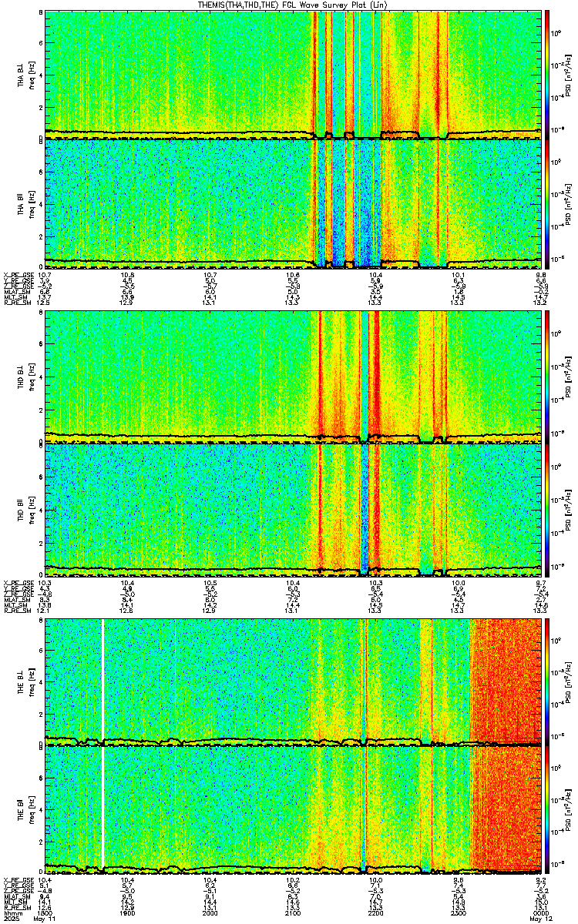Click the 2300 time label on bottom axis

(459, 913)
